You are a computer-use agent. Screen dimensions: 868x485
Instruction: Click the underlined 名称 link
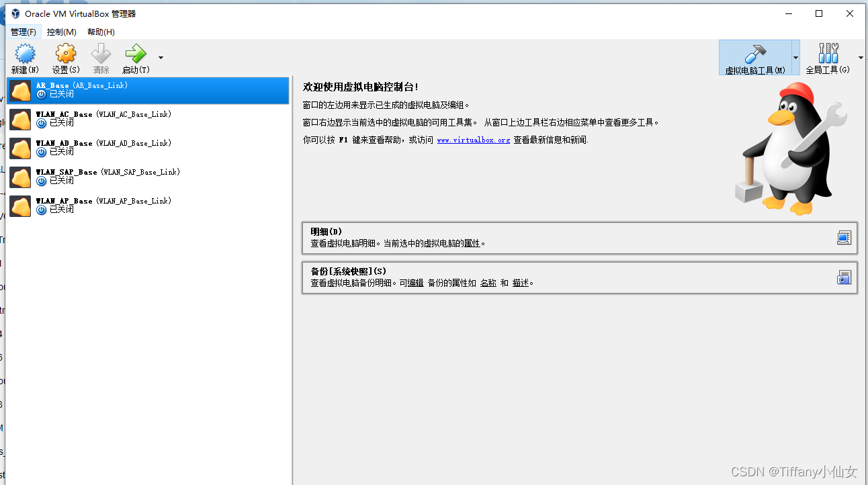tap(488, 282)
